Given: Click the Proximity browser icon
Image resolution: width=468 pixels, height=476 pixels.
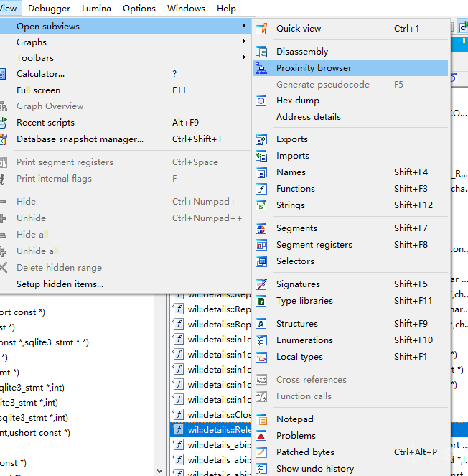Looking at the screenshot, I should 261,68.
